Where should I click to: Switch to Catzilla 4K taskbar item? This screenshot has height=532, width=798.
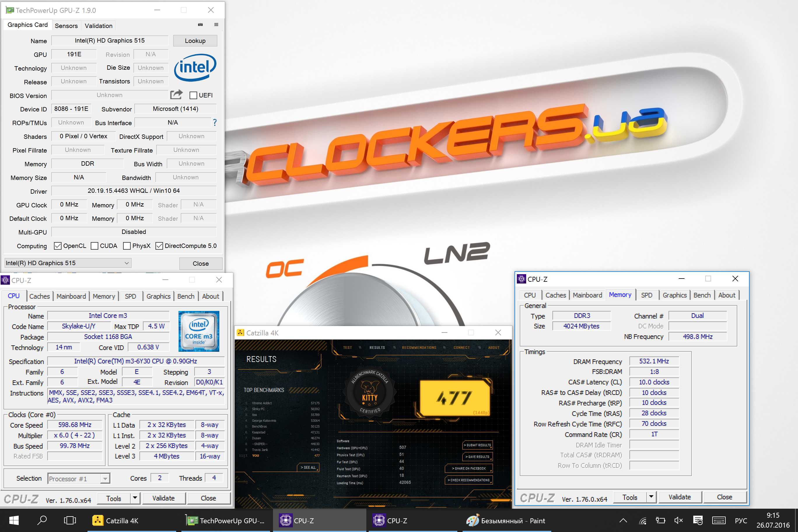coord(132,520)
